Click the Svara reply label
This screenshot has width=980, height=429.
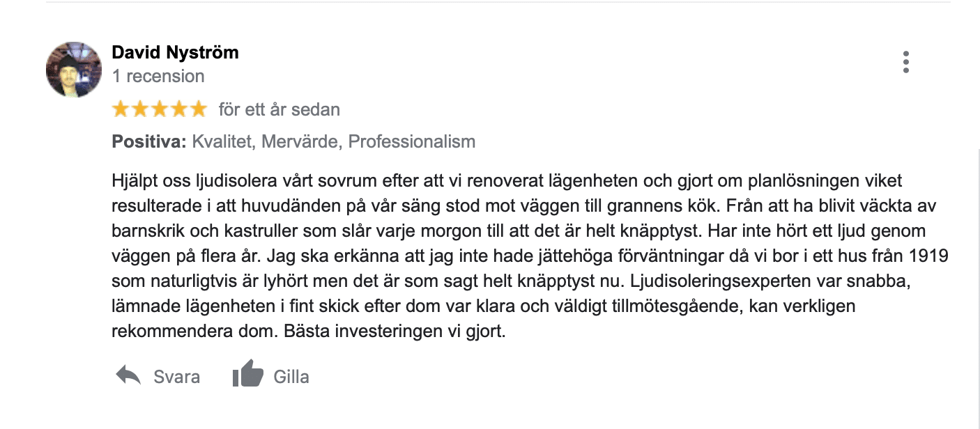click(x=176, y=377)
